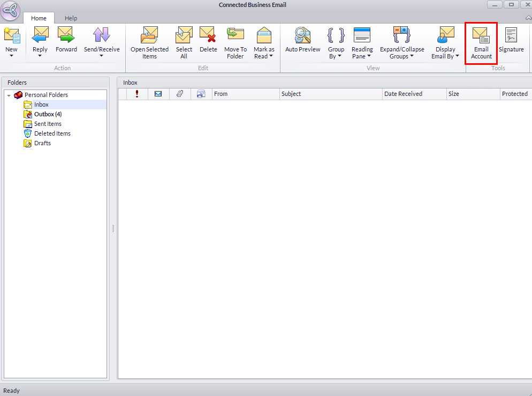Image resolution: width=532 pixels, height=396 pixels.
Task: Sort by the Date Received column
Action: (x=414, y=94)
